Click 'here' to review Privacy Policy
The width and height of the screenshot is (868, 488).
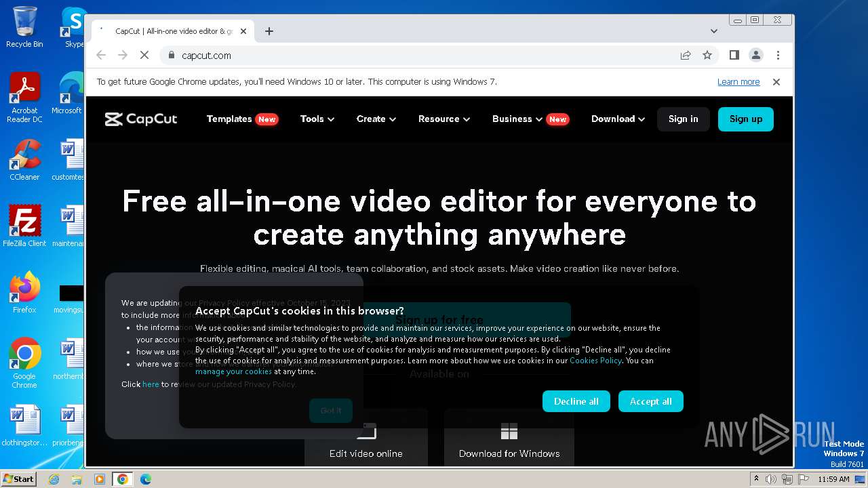(x=151, y=384)
